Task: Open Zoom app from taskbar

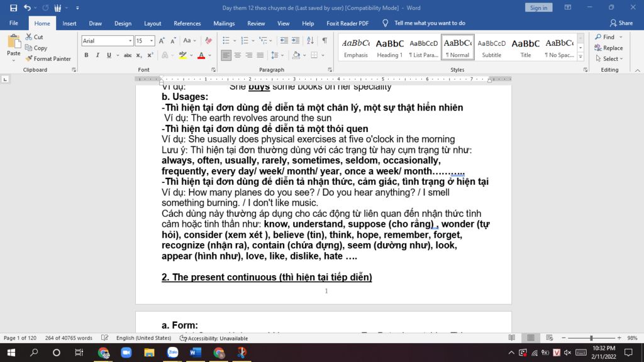Action: (126, 353)
